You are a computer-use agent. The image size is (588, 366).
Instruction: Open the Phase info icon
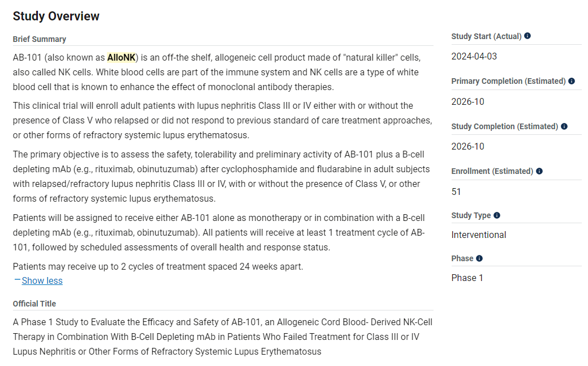click(x=479, y=258)
